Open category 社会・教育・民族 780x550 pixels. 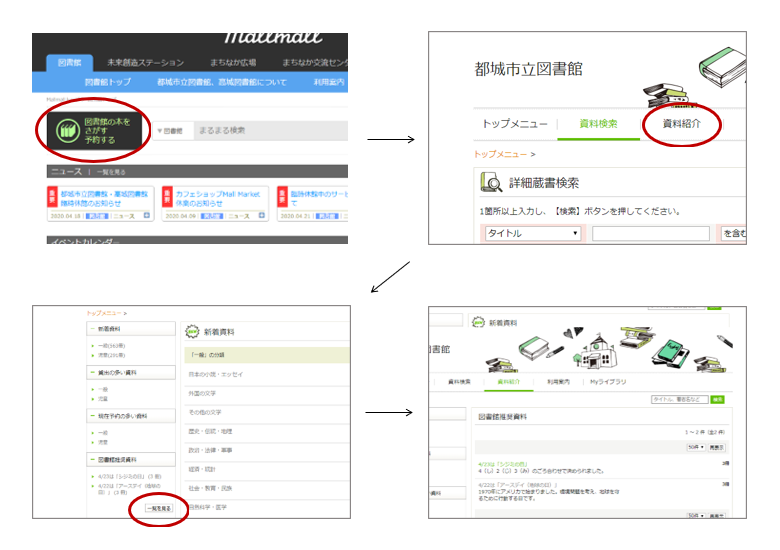[210, 488]
